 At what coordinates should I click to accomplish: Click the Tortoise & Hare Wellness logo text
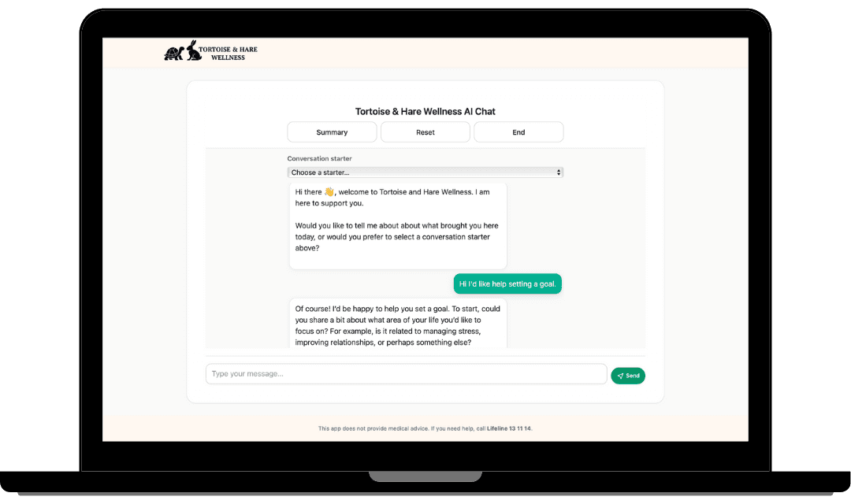[x=228, y=54]
